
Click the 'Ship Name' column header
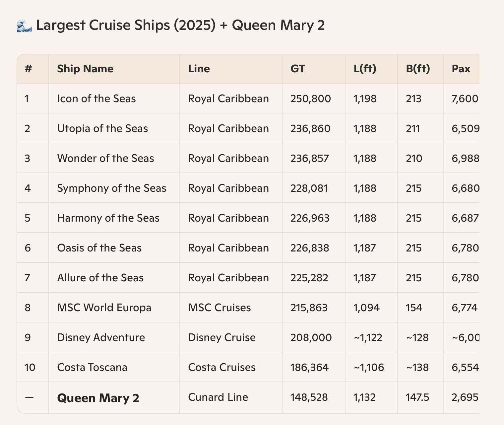click(85, 69)
